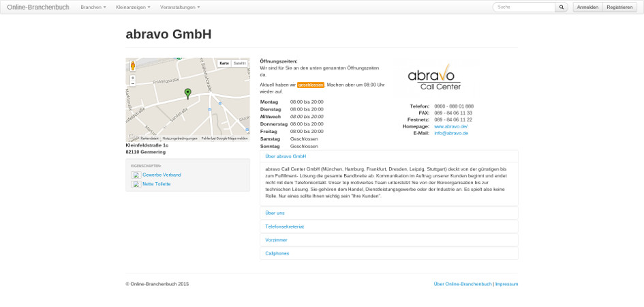Click Fehler bei Google Maps melden
This screenshot has height=307, width=644.
pos(224,138)
